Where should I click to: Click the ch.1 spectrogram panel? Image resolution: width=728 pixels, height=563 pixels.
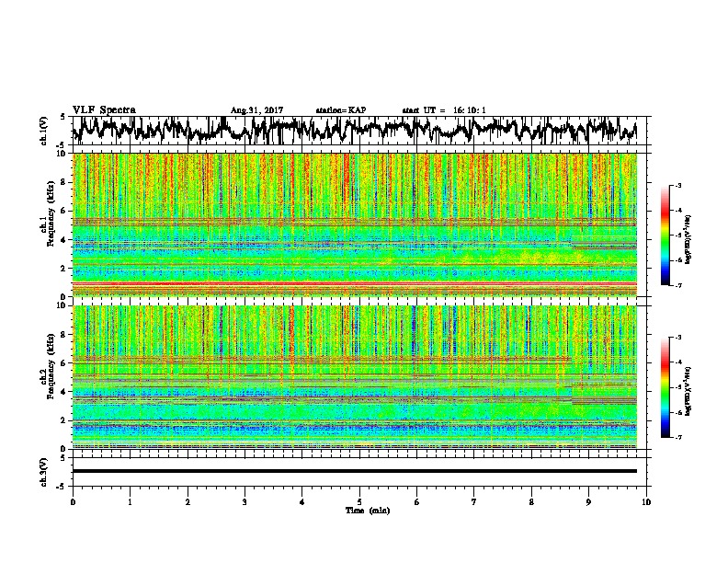point(355,224)
